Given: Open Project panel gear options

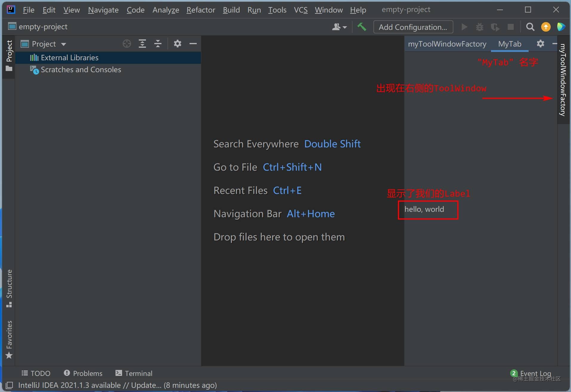Looking at the screenshot, I should coord(178,44).
